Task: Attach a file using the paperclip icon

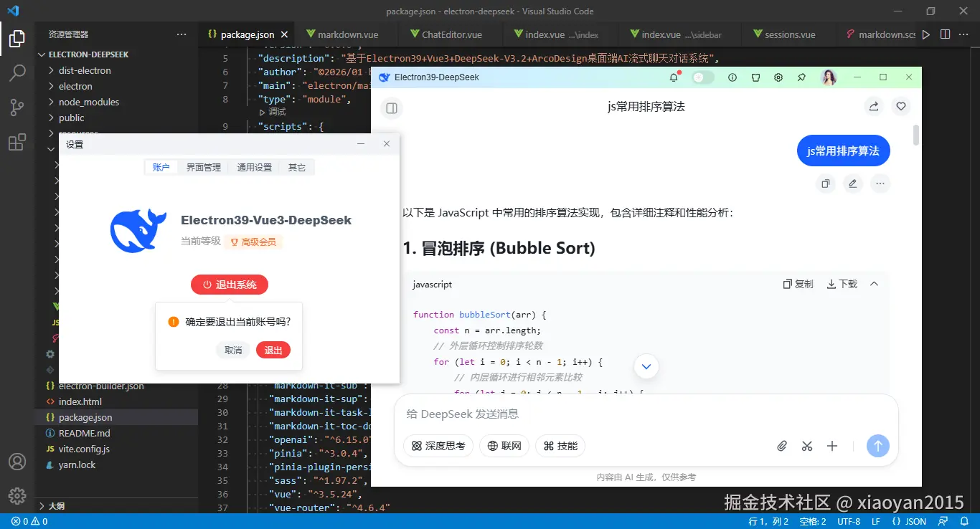Action: pyautogui.click(x=782, y=446)
